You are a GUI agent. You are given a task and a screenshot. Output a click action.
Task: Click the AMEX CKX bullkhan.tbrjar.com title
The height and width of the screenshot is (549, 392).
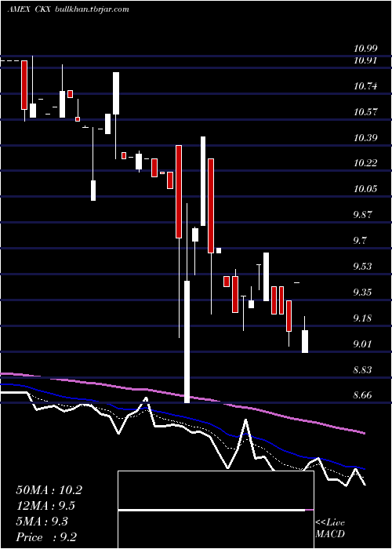tap(68, 9)
